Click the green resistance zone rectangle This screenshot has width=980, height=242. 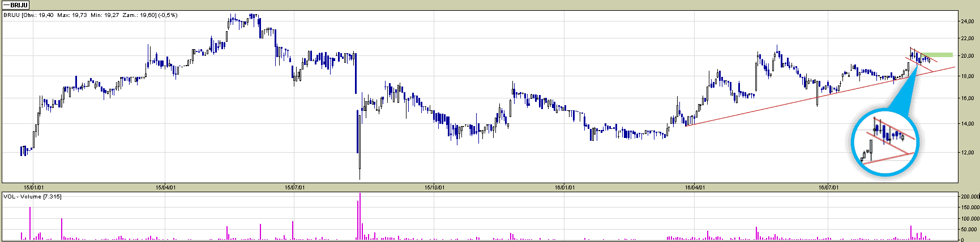(x=940, y=55)
